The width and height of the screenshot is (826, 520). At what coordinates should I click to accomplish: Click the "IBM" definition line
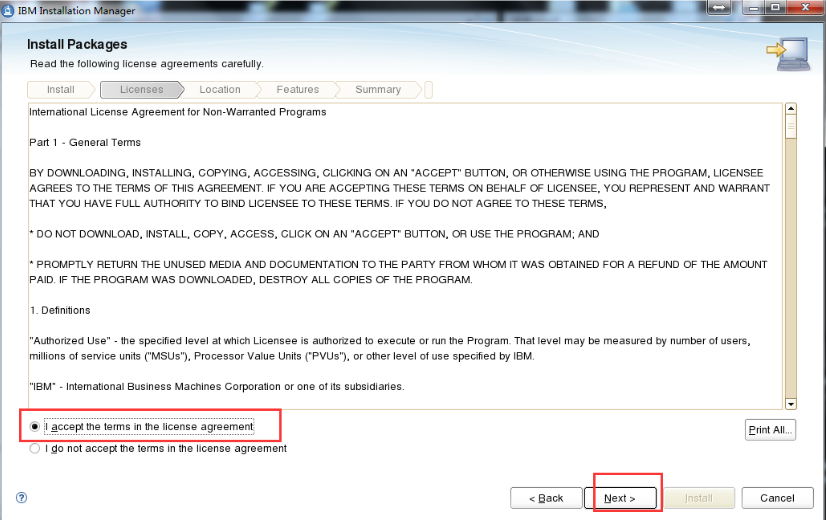(x=217, y=387)
